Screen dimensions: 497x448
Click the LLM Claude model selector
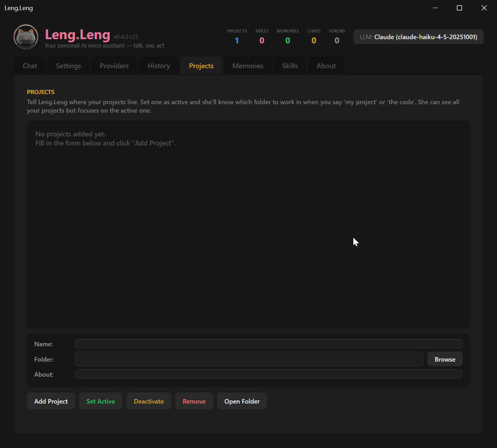(418, 37)
